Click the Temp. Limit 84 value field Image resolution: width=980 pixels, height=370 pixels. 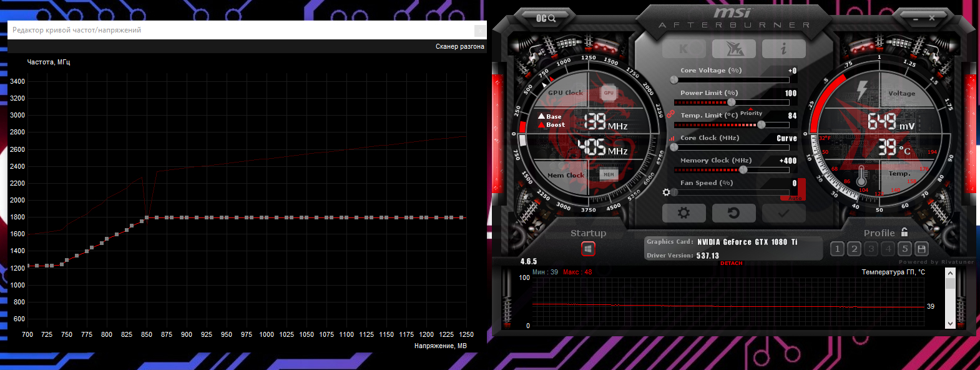point(793,116)
